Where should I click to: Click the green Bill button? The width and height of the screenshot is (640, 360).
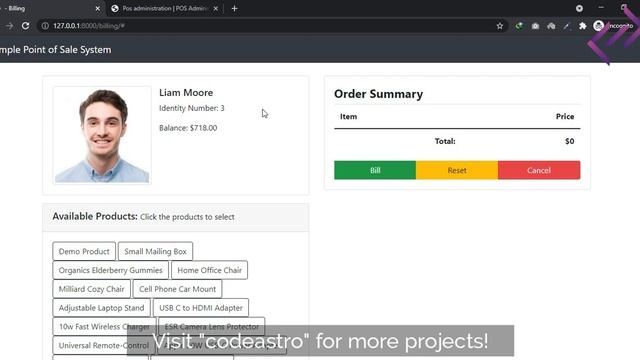pyautogui.click(x=375, y=170)
